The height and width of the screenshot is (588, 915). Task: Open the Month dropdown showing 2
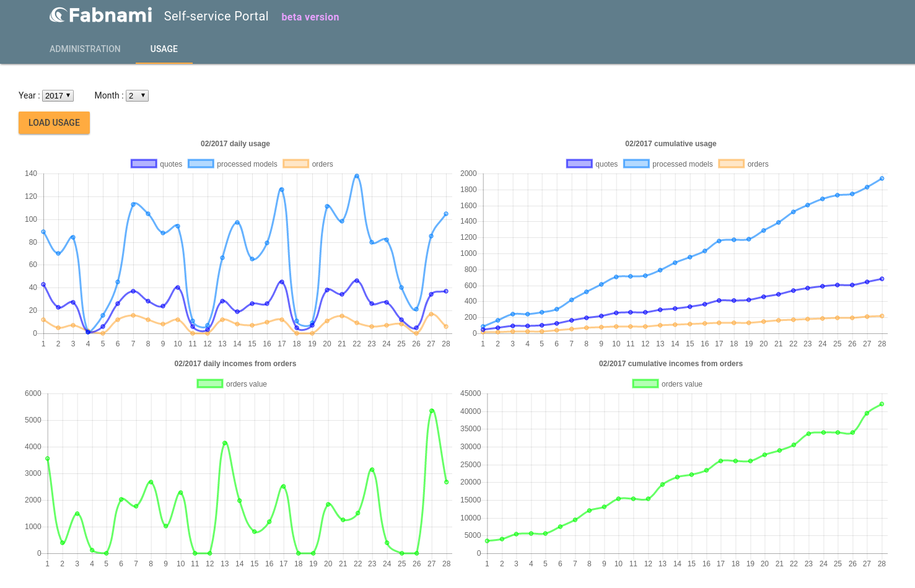click(x=137, y=95)
